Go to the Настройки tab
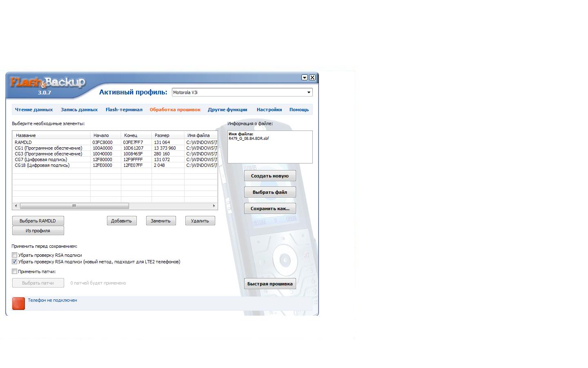 pyautogui.click(x=269, y=110)
